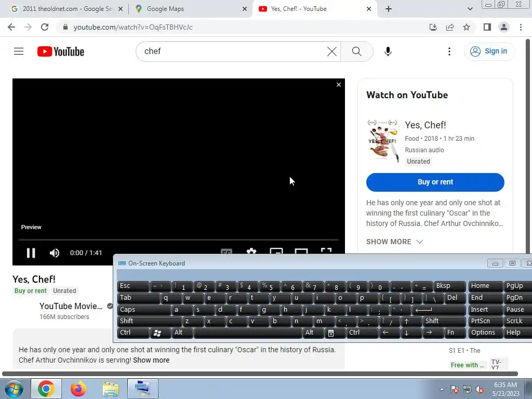Click the Esc key on the keyboard

click(x=133, y=286)
